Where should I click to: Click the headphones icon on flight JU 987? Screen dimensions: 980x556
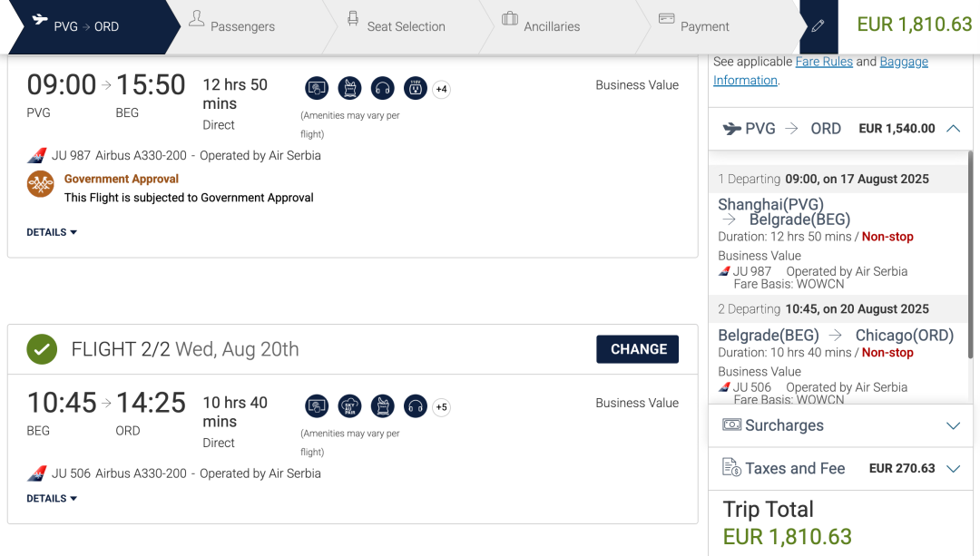(383, 89)
